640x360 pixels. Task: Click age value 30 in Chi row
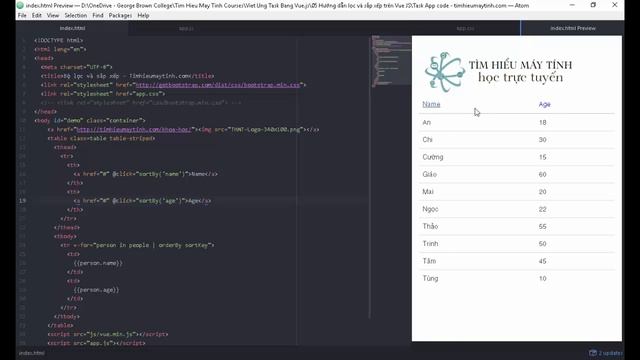pyautogui.click(x=542, y=140)
